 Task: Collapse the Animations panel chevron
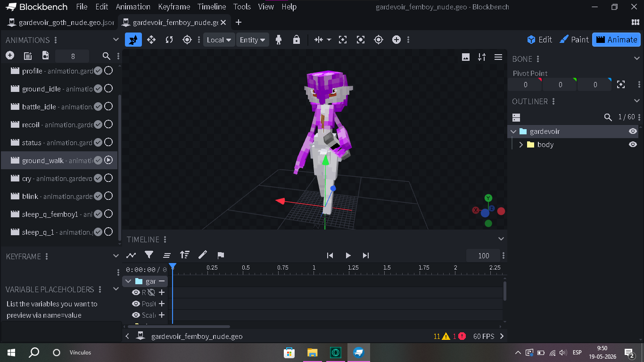point(116,40)
